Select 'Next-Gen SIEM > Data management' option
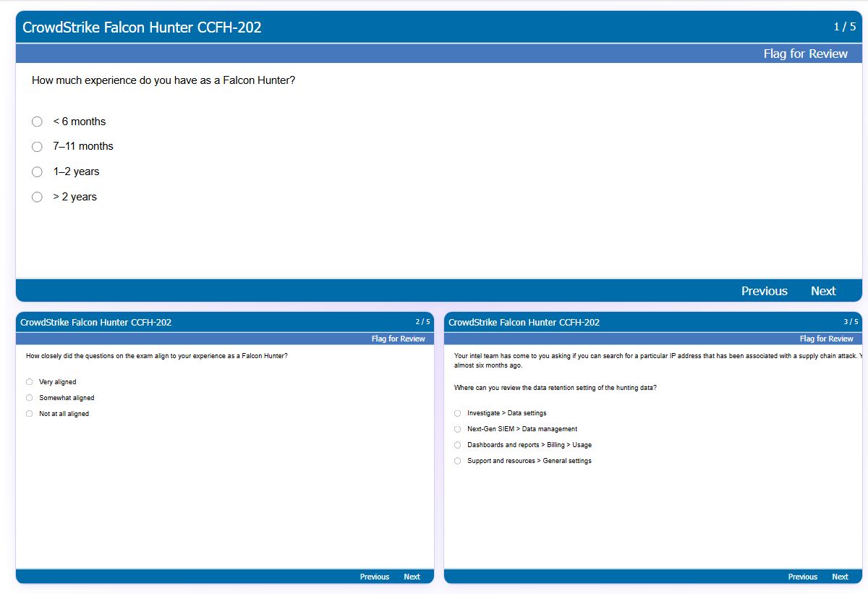Image resolution: width=868 pixels, height=594 pixels. (x=457, y=429)
